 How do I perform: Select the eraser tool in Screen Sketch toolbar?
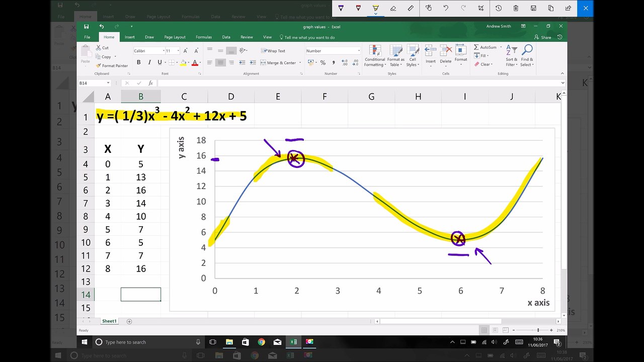pyautogui.click(x=393, y=8)
